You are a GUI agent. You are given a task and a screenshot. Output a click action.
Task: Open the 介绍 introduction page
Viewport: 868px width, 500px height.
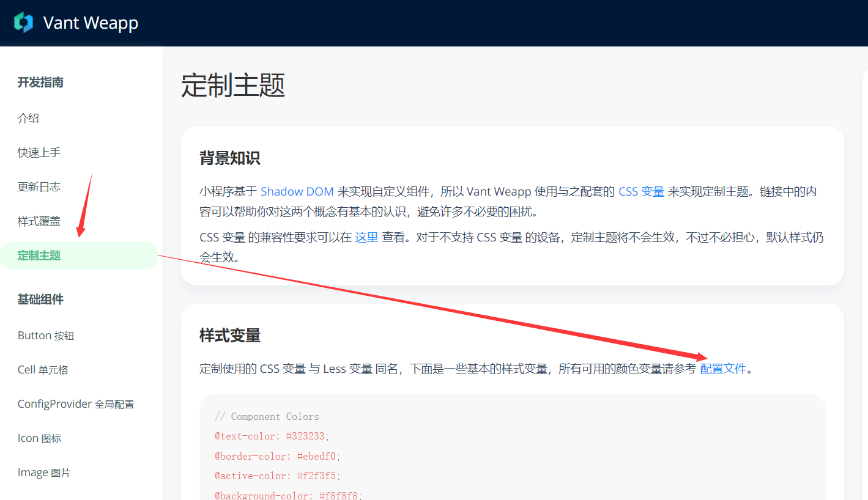[28, 118]
